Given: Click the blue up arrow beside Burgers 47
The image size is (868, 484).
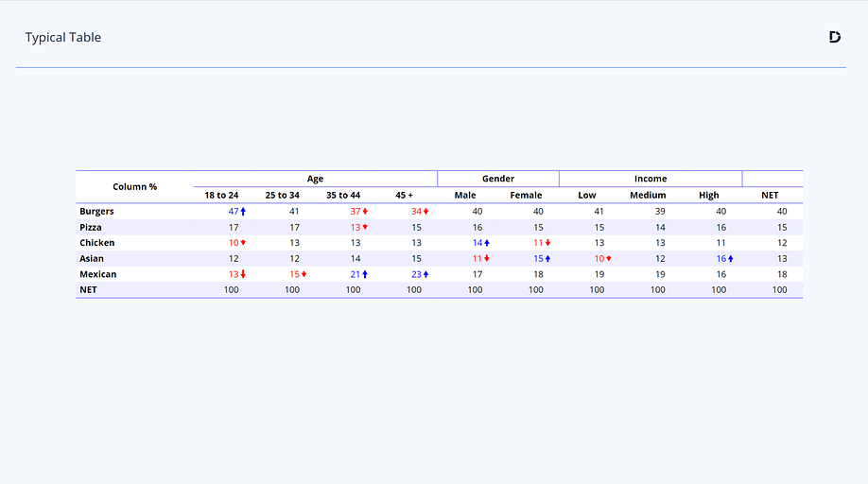Looking at the screenshot, I should point(243,212).
